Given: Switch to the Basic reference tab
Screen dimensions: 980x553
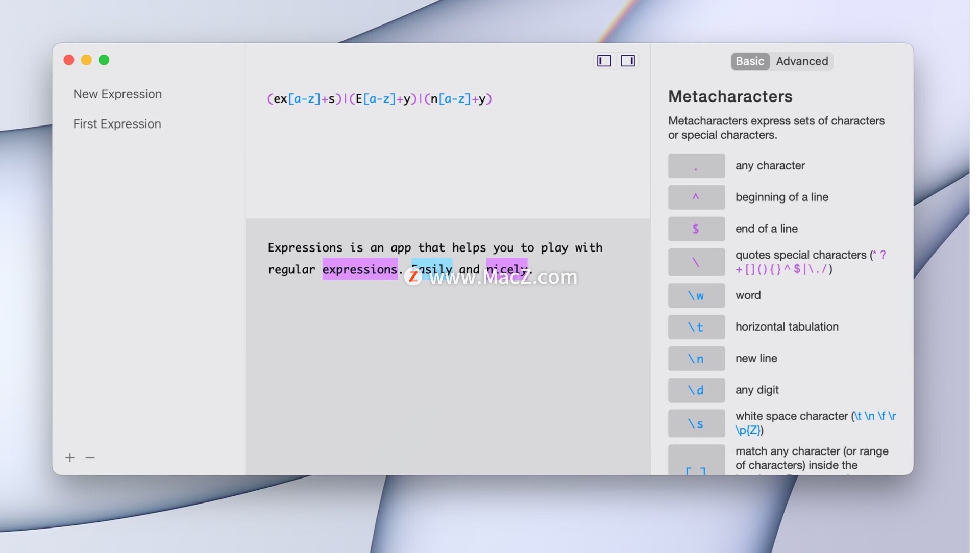Looking at the screenshot, I should [749, 61].
